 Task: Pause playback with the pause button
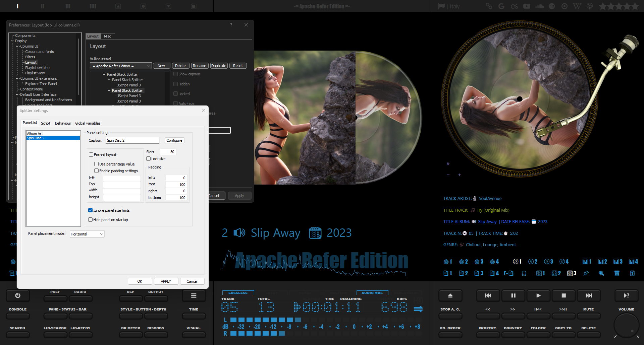point(513,295)
